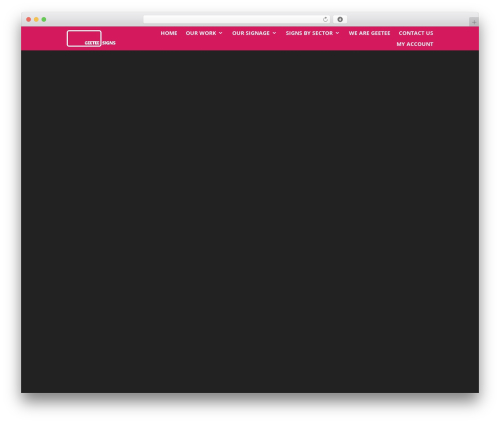Image resolution: width=500 pixels, height=423 pixels.
Task: Add a new tab with plus icon
Action: pos(474,22)
